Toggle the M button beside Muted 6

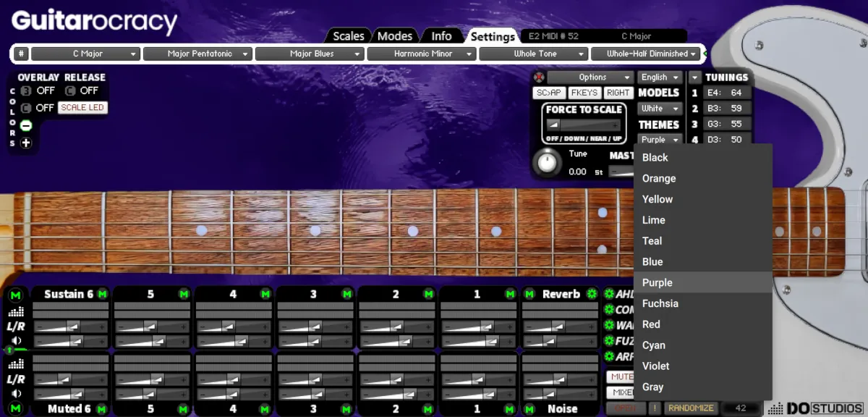point(102,409)
